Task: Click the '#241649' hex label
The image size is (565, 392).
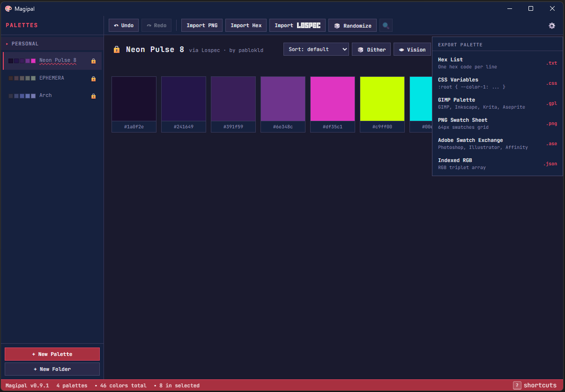Action: [184, 127]
